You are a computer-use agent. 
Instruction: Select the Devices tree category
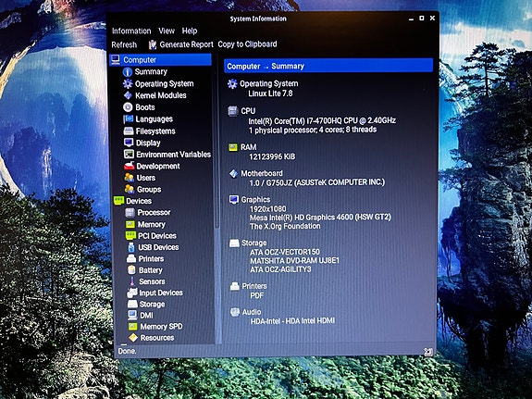(139, 201)
